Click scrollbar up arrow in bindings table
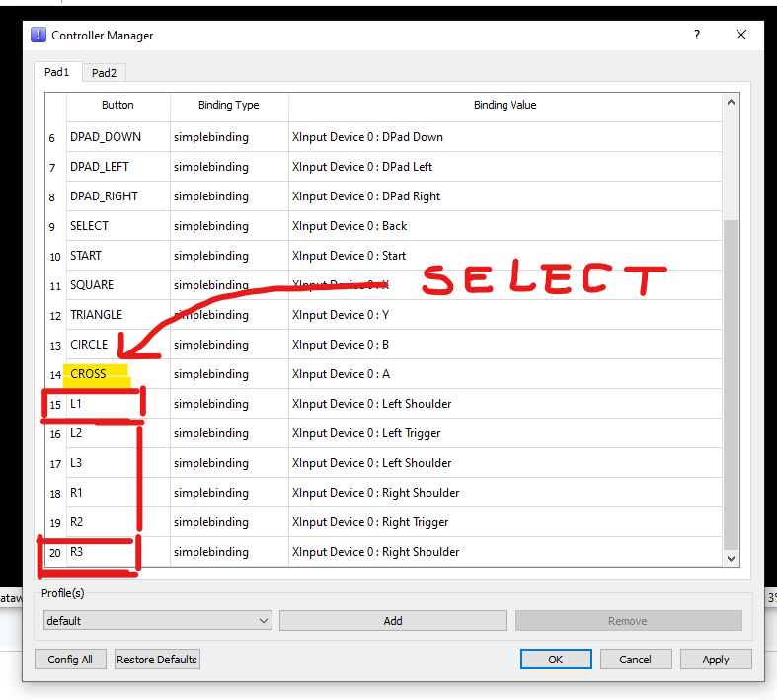Screen dimensions: 777x700 click(732, 102)
